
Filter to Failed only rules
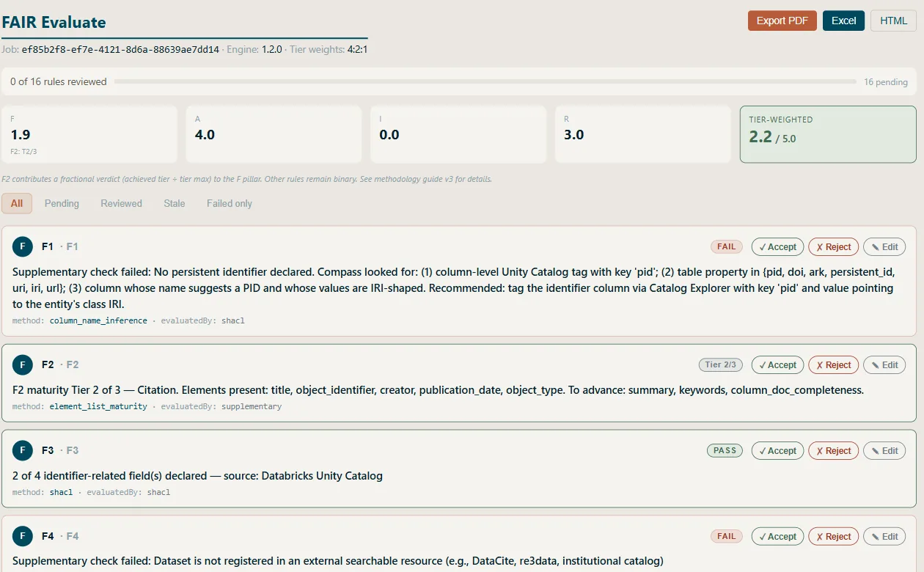click(230, 203)
